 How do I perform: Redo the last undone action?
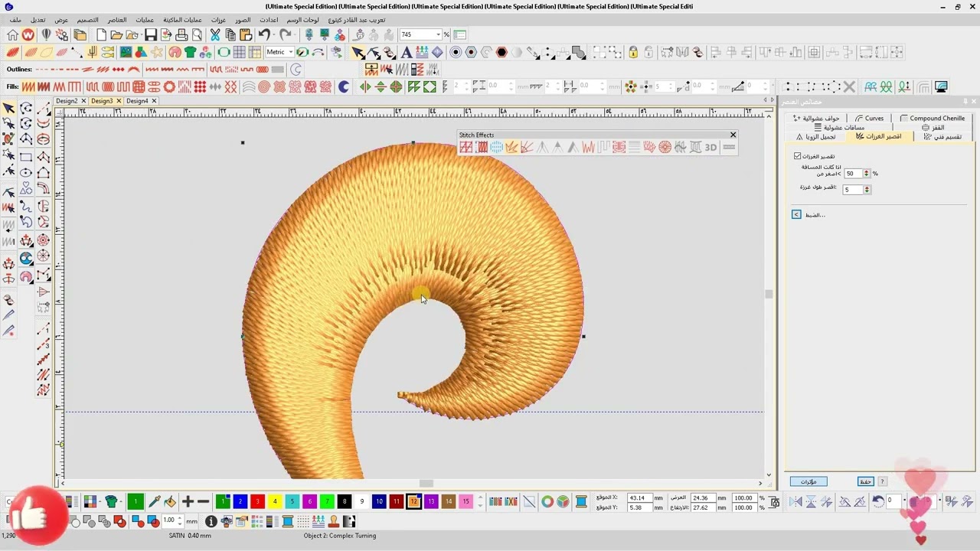coord(286,35)
